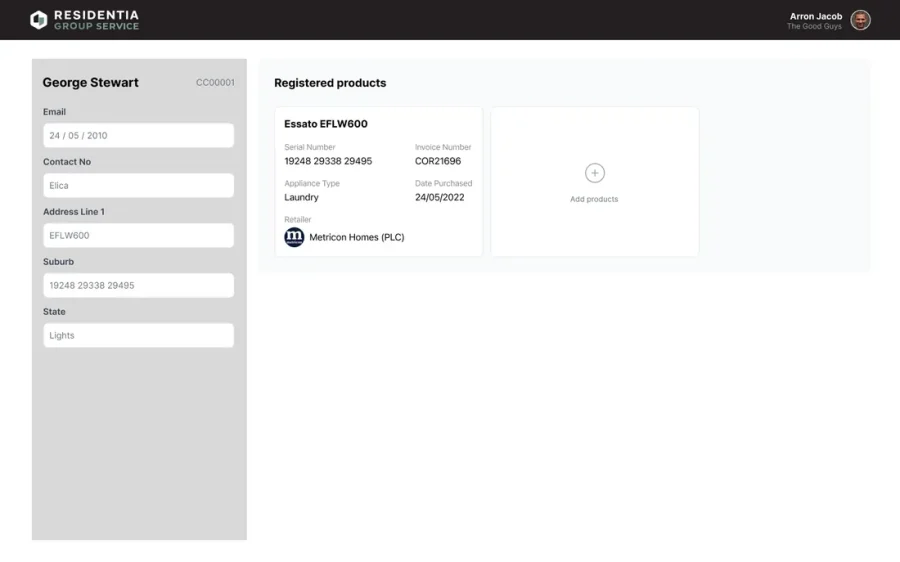Click the Email input field
Image resolution: width=900 pixels, height=562 pixels.
point(138,135)
